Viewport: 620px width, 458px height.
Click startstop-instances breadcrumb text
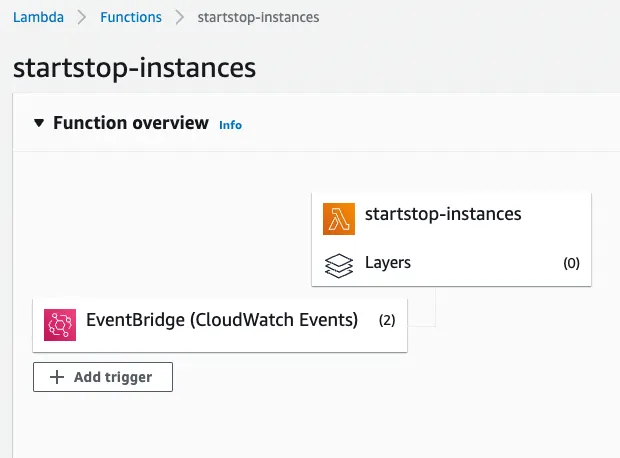[258, 17]
